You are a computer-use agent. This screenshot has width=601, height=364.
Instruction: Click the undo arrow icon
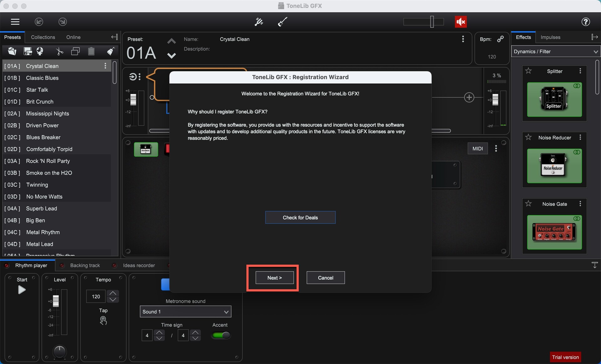(39, 22)
